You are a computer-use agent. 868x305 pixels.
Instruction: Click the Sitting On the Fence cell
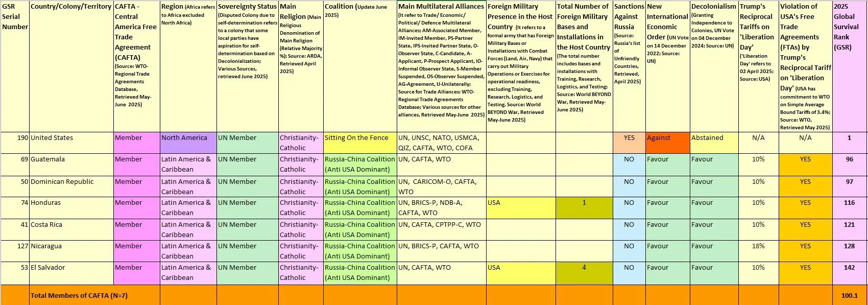pos(360,143)
